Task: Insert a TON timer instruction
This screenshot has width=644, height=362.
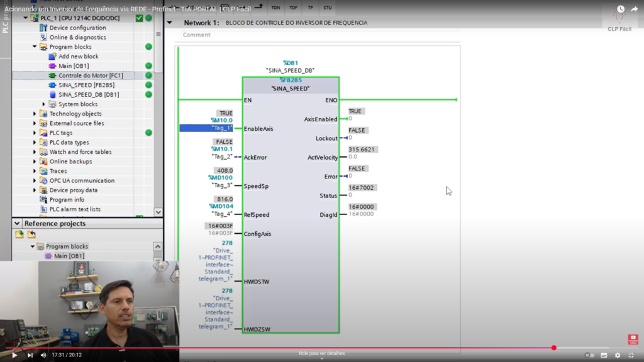Action: 275,8
